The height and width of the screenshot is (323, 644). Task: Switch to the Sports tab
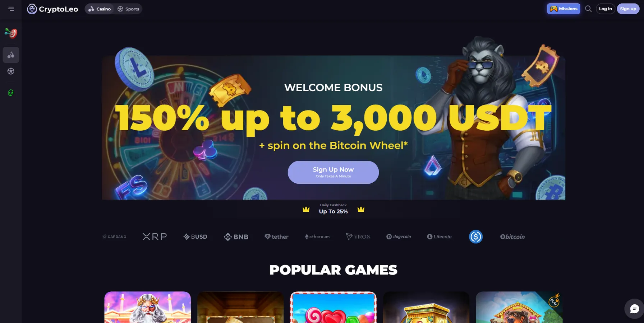[128, 9]
